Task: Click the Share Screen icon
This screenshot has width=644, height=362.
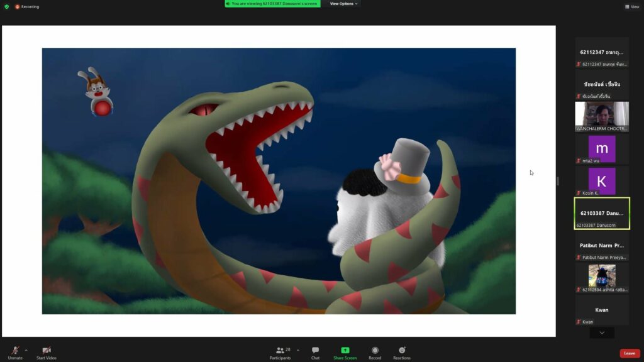Action: (x=345, y=351)
